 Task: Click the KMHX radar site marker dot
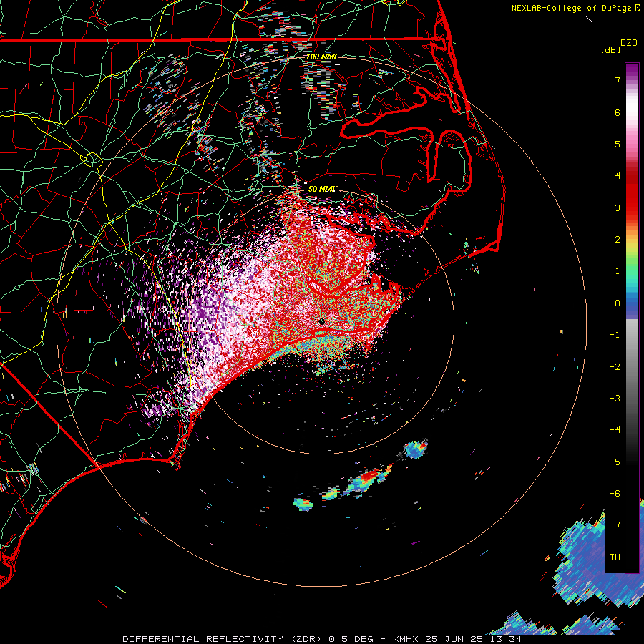322,321
